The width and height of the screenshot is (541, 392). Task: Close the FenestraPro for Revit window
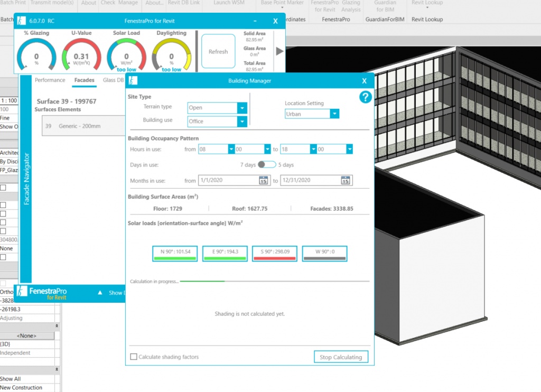coord(275,21)
